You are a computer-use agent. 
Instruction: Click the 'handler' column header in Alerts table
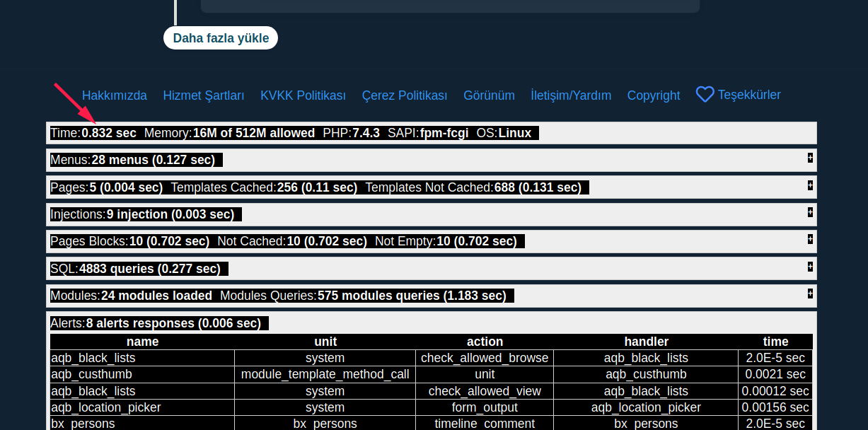point(646,342)
